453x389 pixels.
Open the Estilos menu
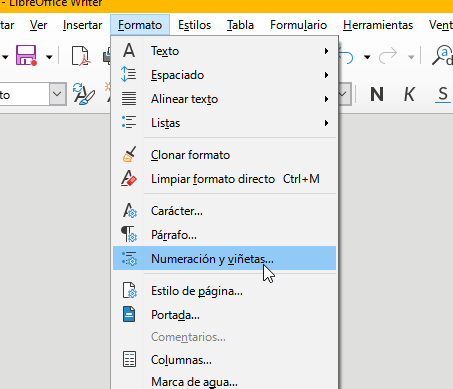tap(194, 25)
